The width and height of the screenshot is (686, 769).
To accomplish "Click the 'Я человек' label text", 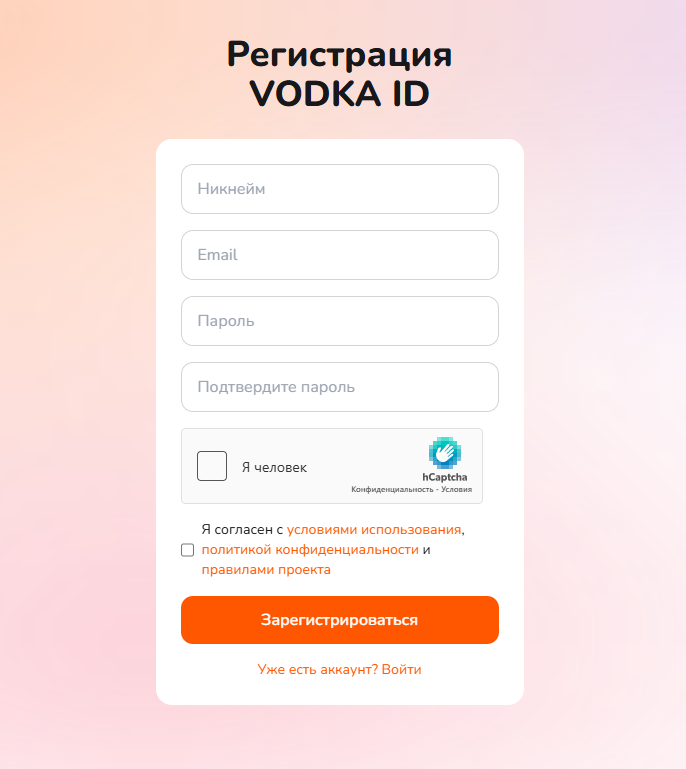I will click(274, 467).
